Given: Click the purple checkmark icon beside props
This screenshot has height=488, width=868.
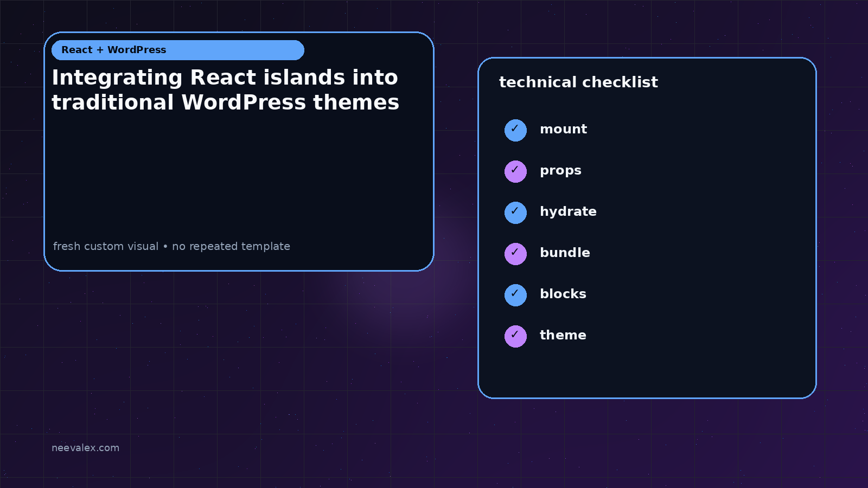Looking at the screenshot, I should [515, 171].
